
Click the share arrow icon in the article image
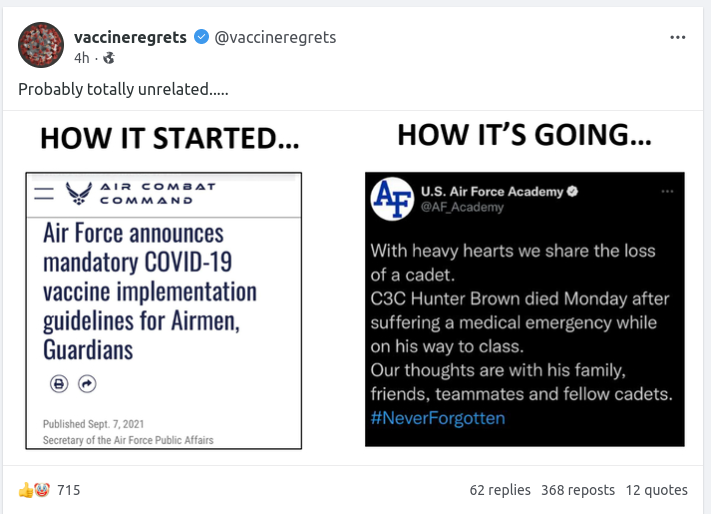click(x=87, y=384)
